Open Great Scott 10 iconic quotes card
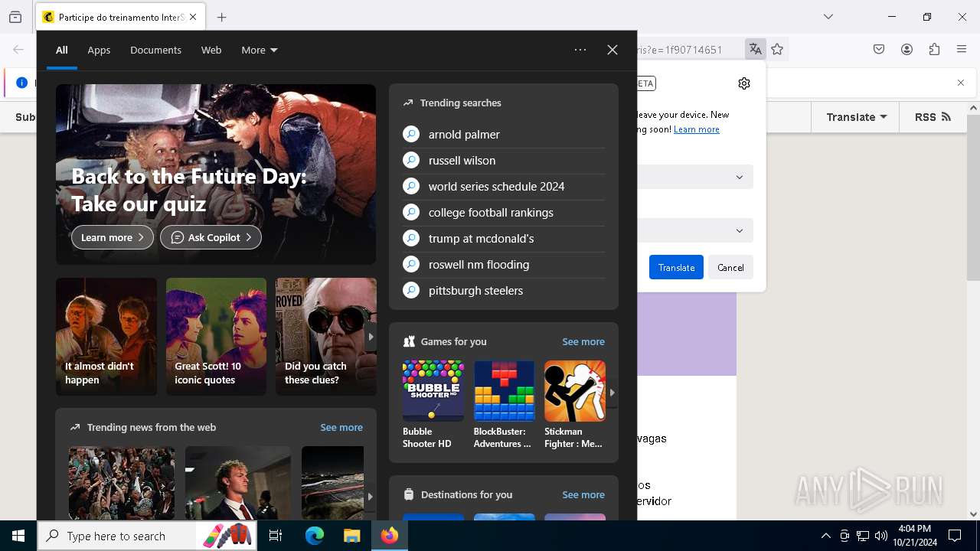The width and height of the screenshot is (980, 551). (216, 337)
